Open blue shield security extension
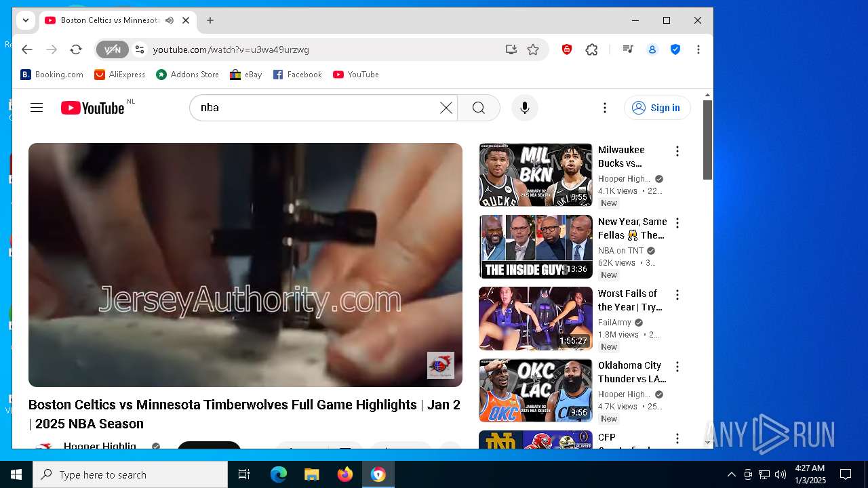 (x=675, y=49)
